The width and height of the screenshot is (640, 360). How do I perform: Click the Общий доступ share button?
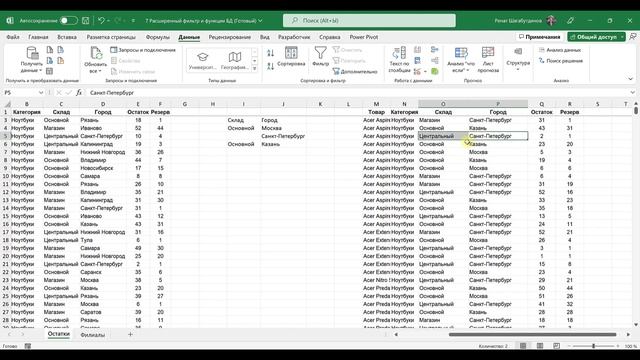pyautogui.click(x=593, y=37)
